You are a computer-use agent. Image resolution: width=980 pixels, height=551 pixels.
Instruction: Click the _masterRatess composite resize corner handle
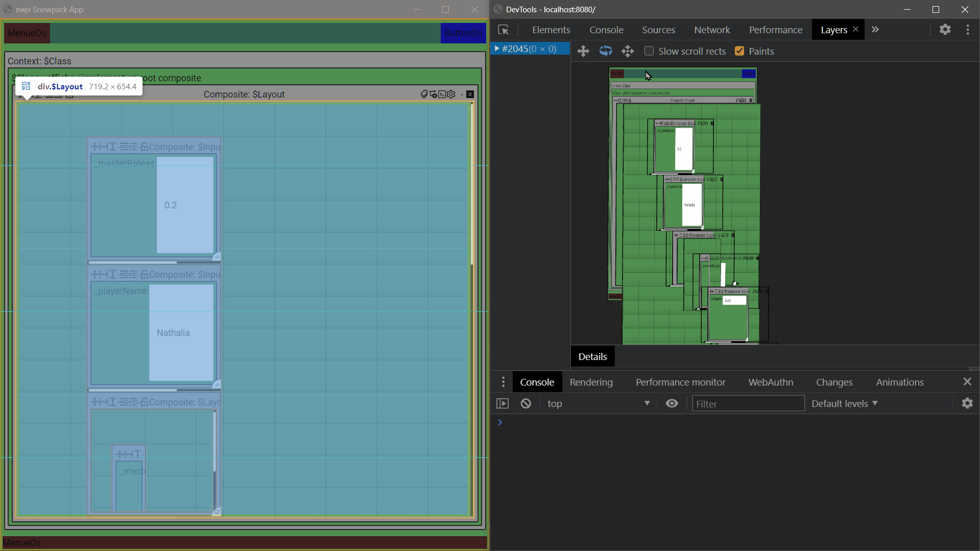[x=217, y=256]
